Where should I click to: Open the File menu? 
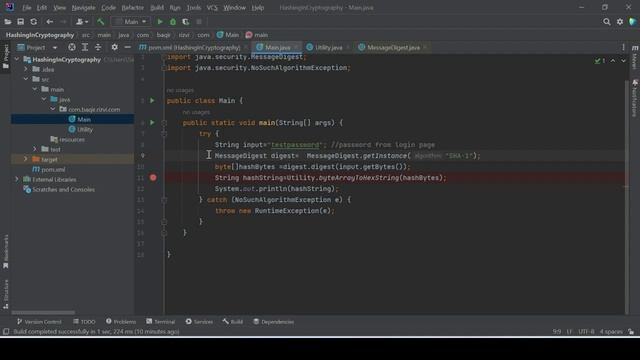point(27,8)
